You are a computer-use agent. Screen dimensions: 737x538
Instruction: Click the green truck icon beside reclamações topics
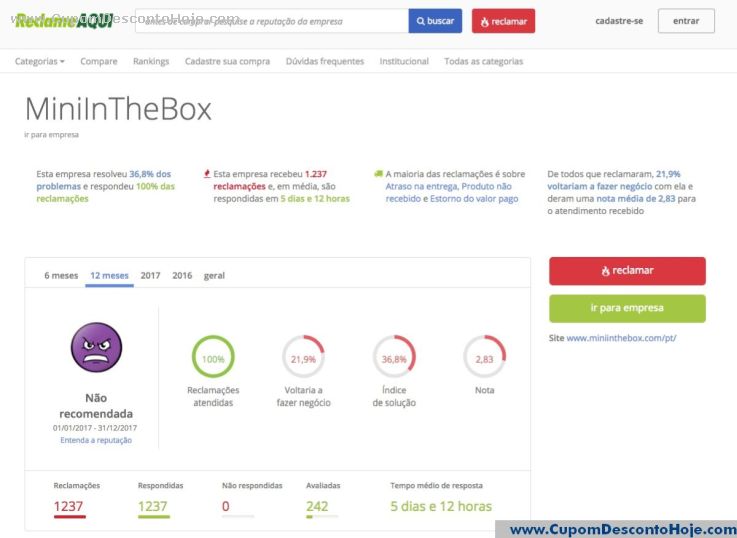(x=378, y=174)
